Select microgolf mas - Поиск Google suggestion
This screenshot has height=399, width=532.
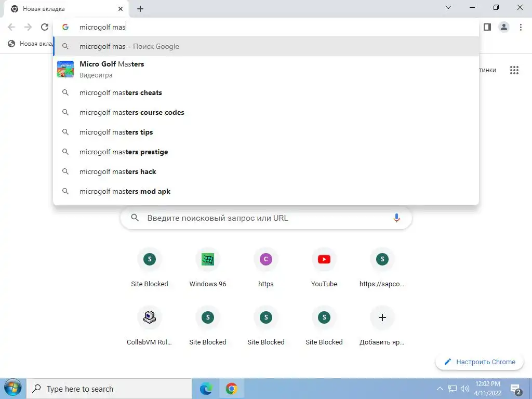pyautogui.click(x=266, y=46)
